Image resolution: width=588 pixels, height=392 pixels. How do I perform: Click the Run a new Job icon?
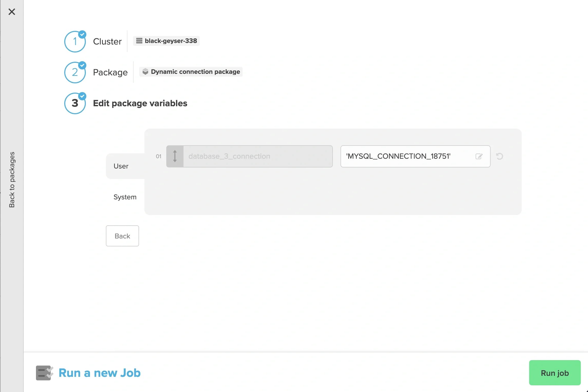click(44, 373)
